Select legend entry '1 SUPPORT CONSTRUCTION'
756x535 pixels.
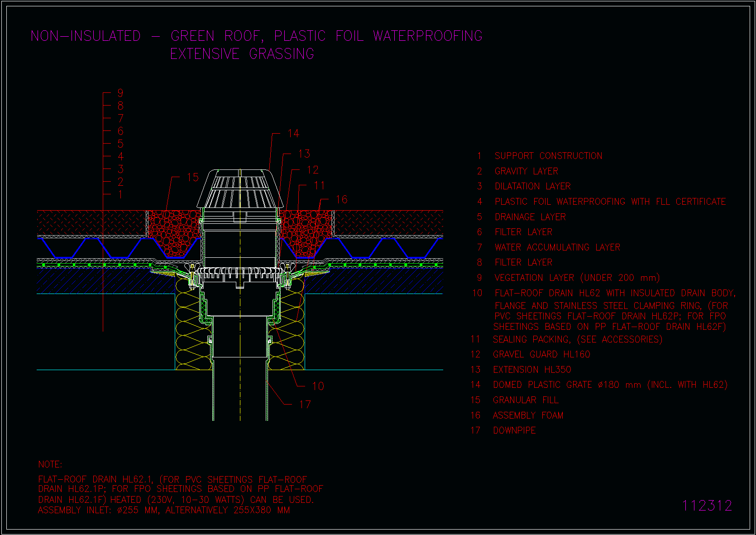click(x=540, y=156)
